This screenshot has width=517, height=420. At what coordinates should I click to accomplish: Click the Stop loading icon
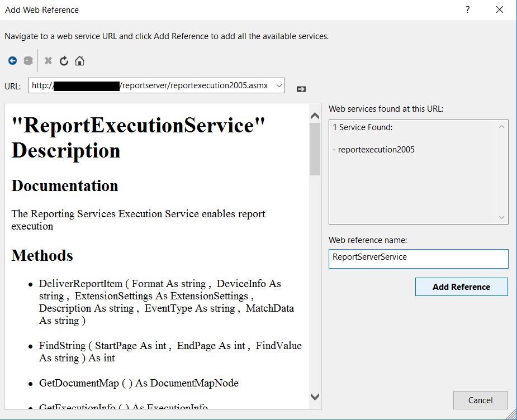[x=48, y=60]
